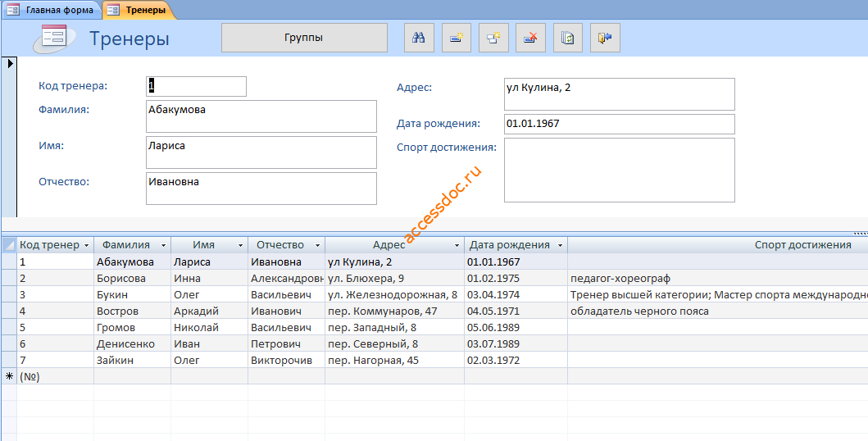This screenshot has width=868, height=441.
Task: Click the Имя field containing Лариса
Action: coord(261,152)
